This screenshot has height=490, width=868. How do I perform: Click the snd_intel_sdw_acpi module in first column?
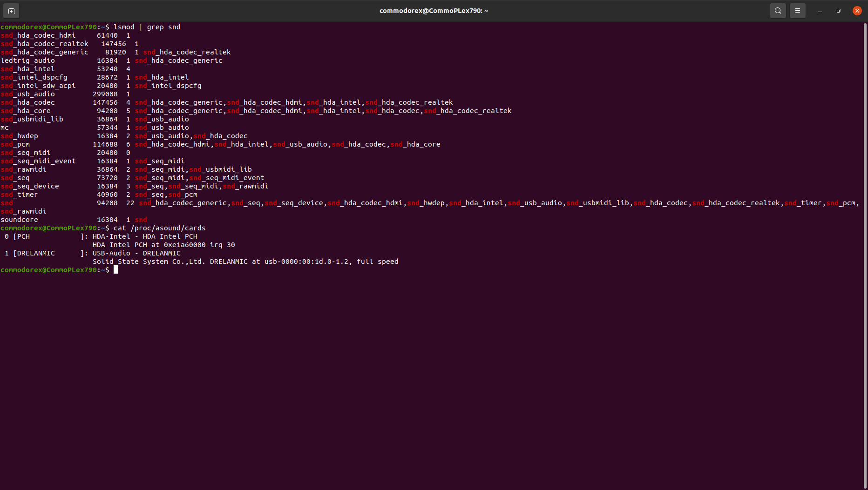click(38, 86)
